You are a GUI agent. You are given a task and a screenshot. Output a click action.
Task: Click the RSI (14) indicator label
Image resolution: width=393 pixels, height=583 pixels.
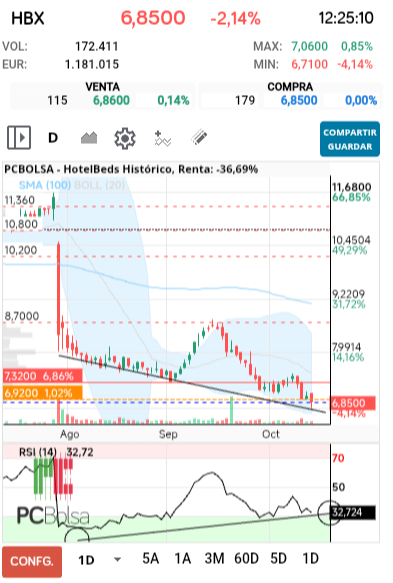click(x=38, y=452)
